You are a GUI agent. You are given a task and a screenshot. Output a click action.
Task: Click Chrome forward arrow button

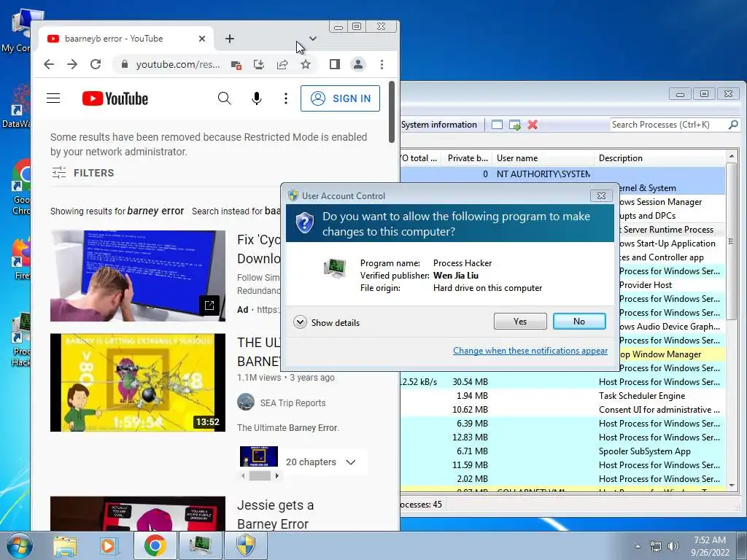click(x=72, y=64)
